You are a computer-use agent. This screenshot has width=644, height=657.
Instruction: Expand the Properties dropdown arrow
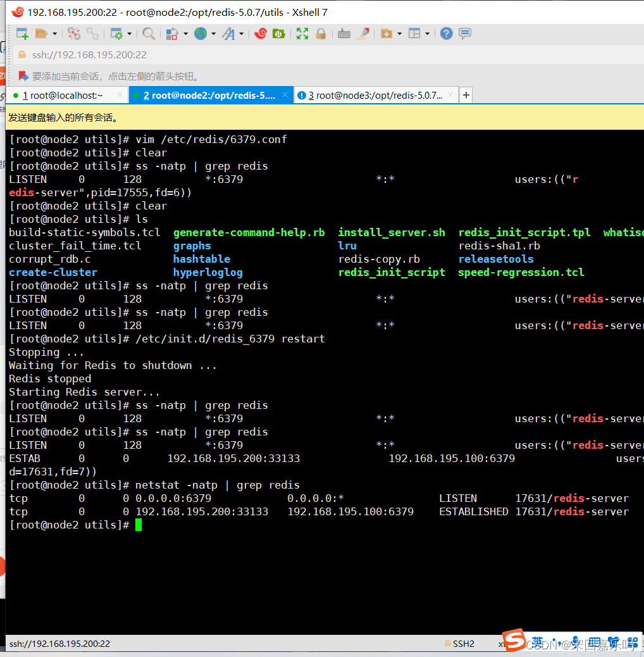click(x=130, y=34)
